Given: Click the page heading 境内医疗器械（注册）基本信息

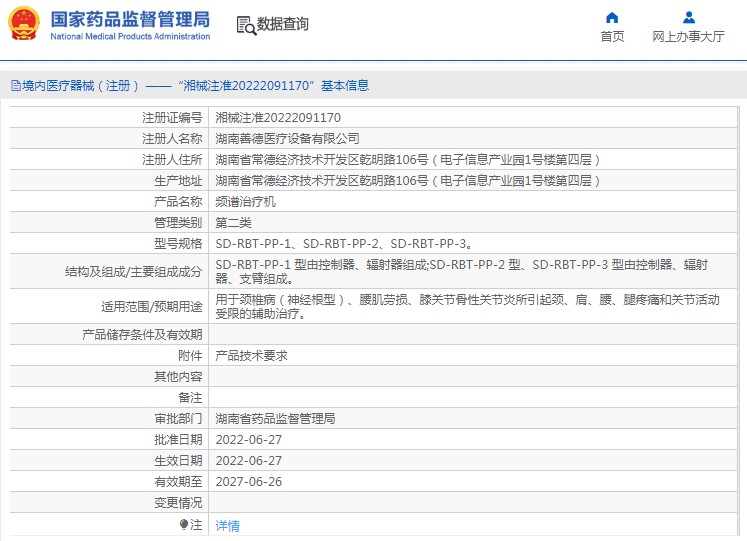Looking at the screenshot, I should [x=195, y=86].
